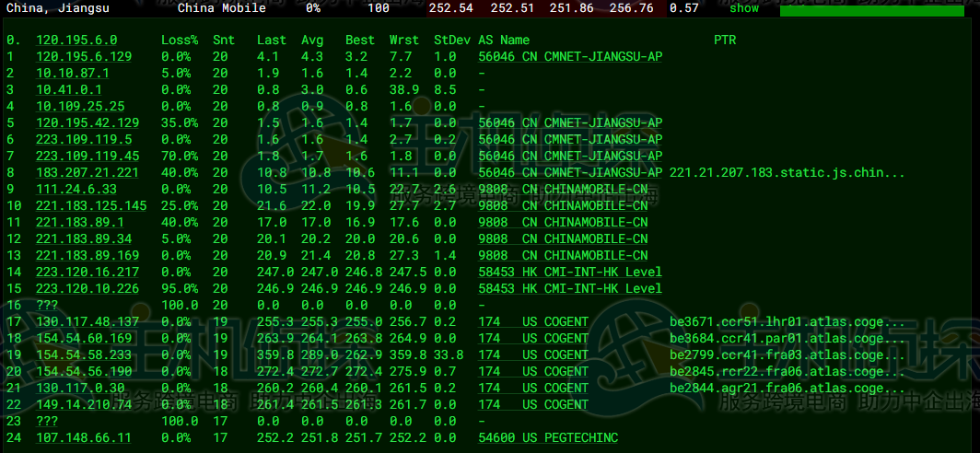
Task: Open AS link on hop 9 row
Action: 563,189
